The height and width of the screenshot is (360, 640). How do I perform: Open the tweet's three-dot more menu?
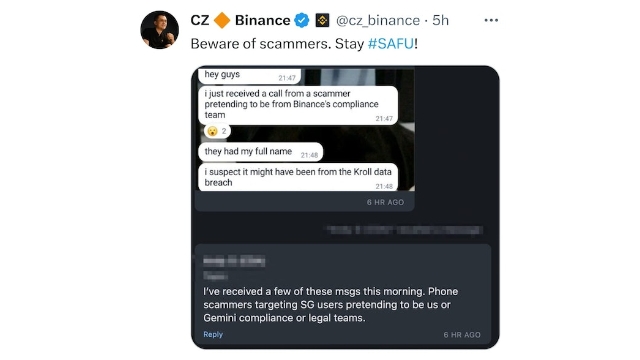tap(491, 20)
